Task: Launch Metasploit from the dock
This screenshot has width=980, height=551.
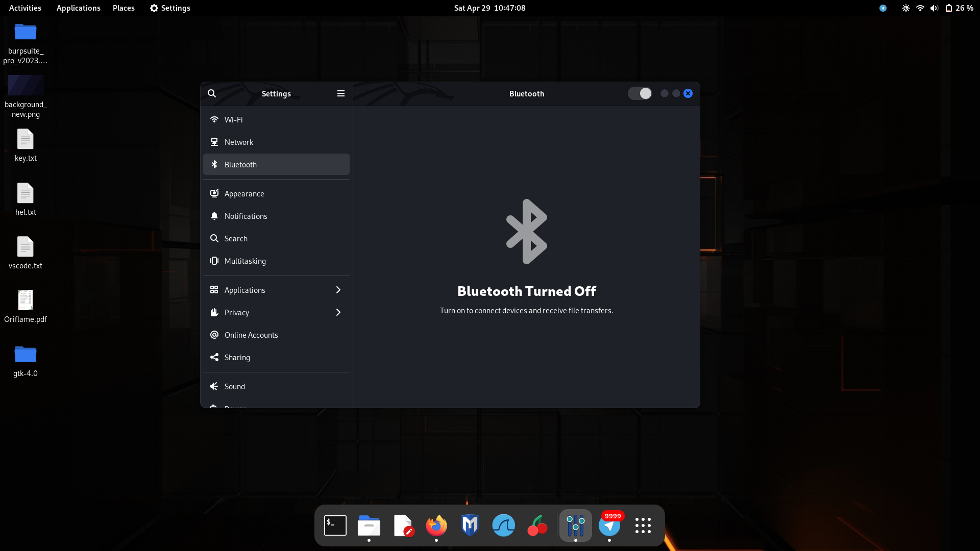Action: point(470,525)
